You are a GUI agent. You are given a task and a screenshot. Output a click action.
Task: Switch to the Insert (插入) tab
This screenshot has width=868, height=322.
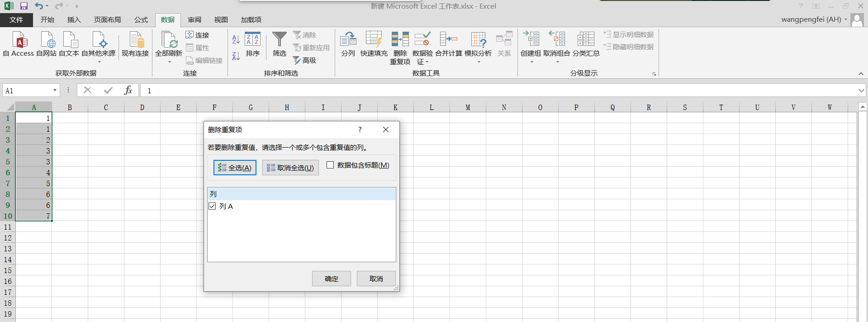pyautogui.click(x=74, y=20)
